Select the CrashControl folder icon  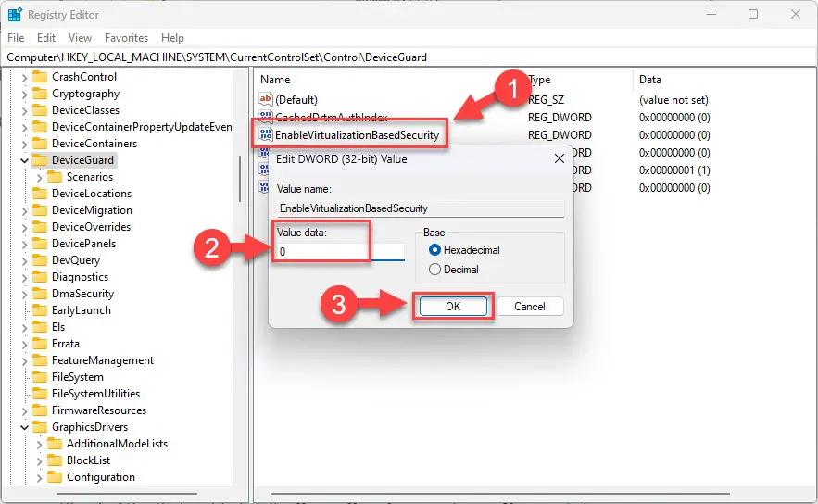pos(40,77)
